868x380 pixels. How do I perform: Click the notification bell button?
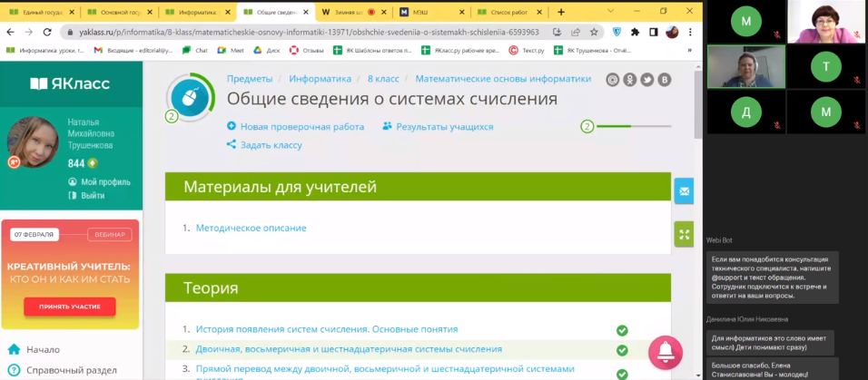tap(665, 352)
